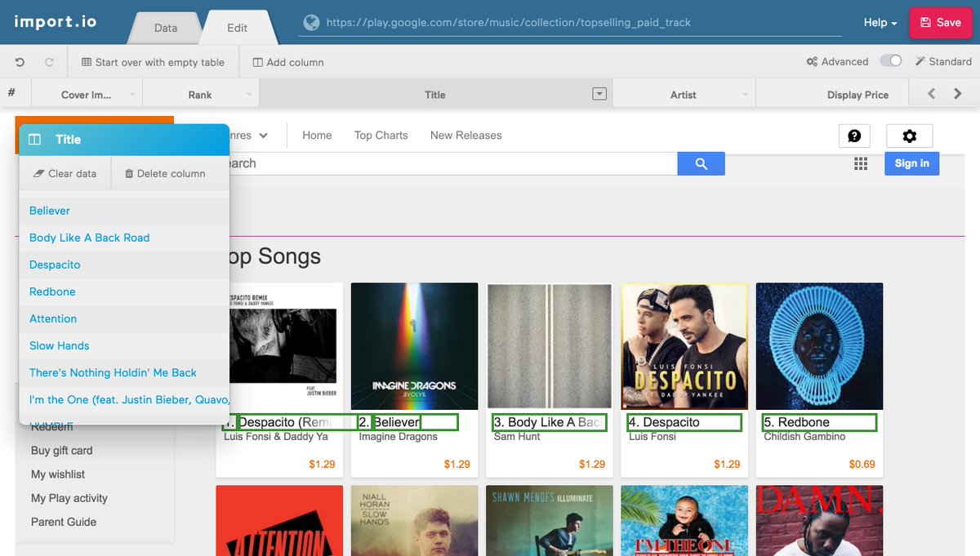This screenshot has height=556, width=980.
Task: Select the Advanced mode label
Action: (837, 61)
